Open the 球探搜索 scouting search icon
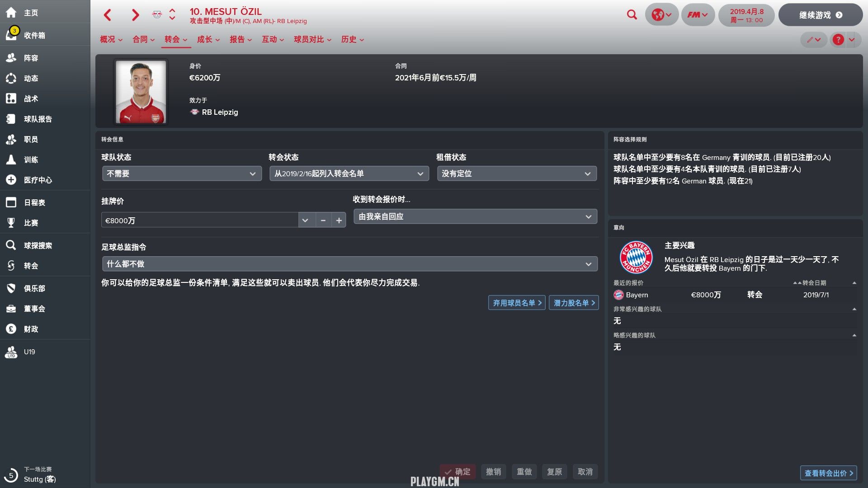Screen dimensions: 868x488 pyautogui.click(x=11, y=245)
